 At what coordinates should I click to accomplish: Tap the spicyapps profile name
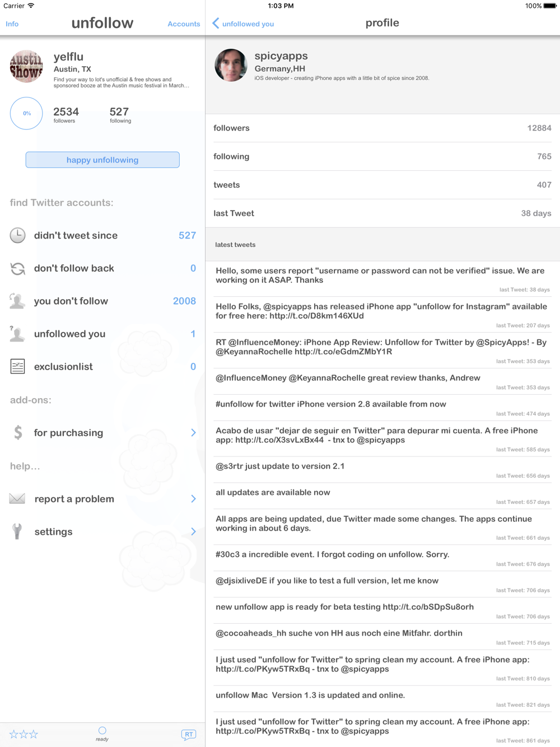(281, 55)
